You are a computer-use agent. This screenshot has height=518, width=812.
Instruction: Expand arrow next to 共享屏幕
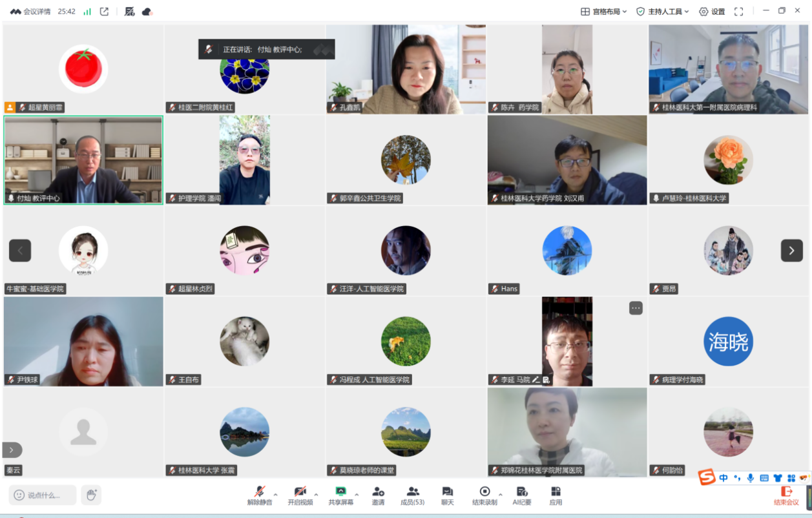click(x=357, y=495)
